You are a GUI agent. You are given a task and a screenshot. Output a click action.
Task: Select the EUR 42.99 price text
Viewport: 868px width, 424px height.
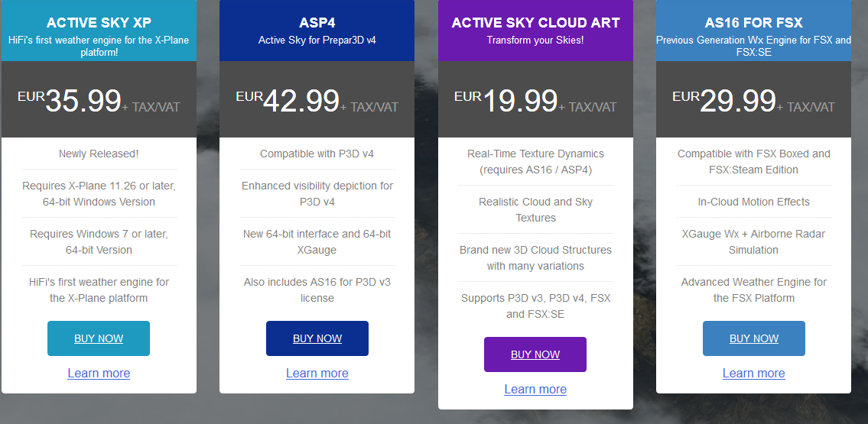tap(301, 101)
